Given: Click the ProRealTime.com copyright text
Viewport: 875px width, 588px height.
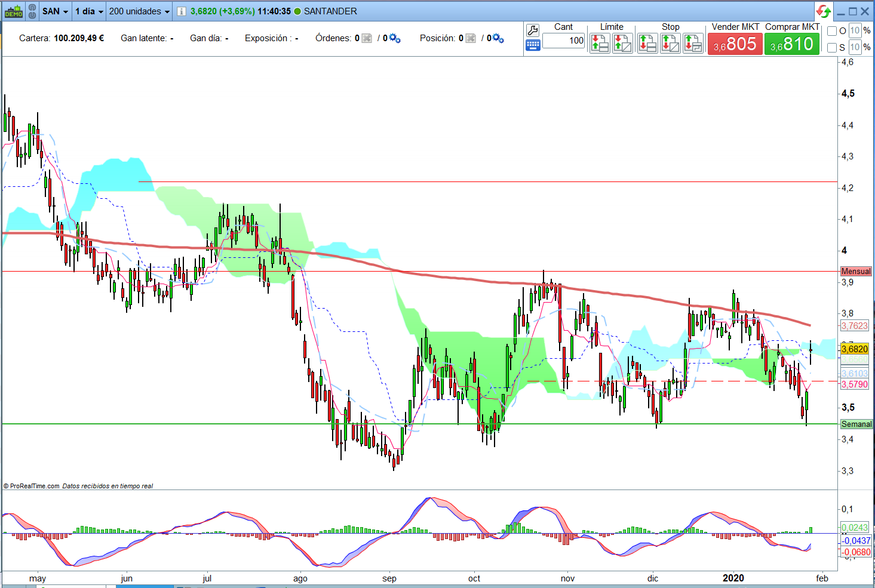Looking at the screenshot, I should click(31, 486).
